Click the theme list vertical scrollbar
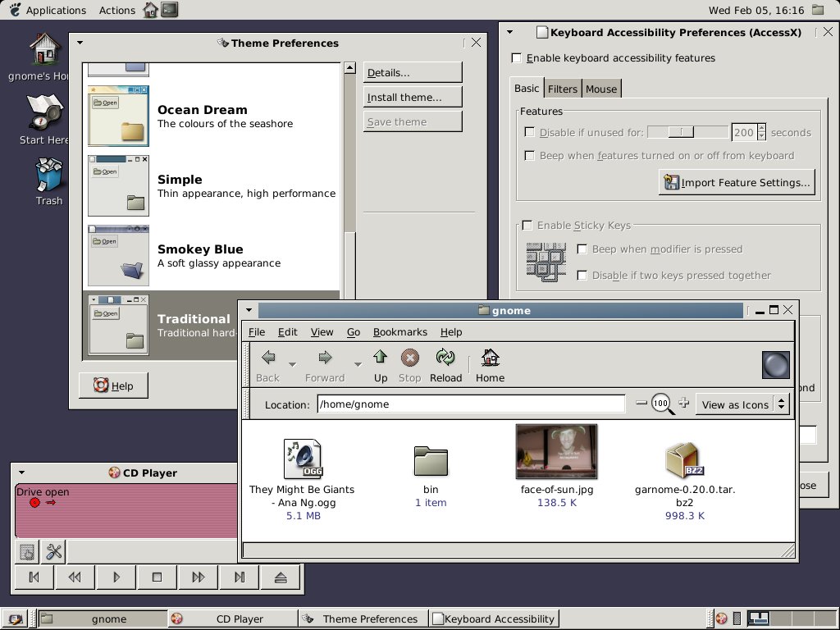 pyautogui.click(x=349, y=181)
